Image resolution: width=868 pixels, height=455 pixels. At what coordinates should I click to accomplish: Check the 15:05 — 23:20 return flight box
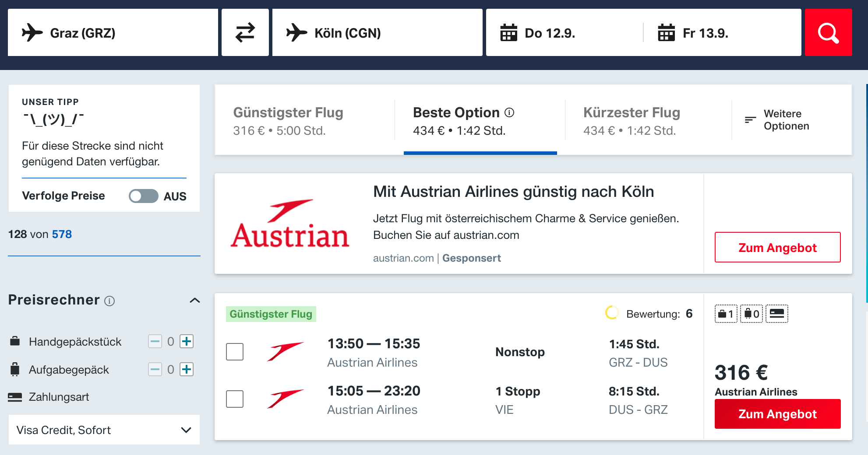pyautogui.click(x=235, y=399)
